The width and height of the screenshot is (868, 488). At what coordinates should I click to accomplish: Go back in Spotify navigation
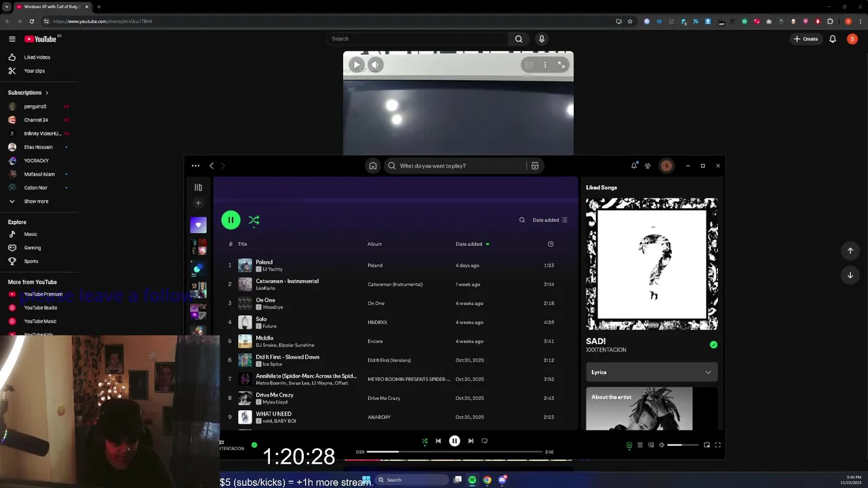[212, 165]
